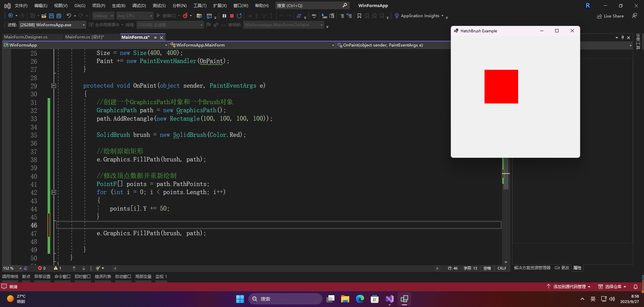Open the stack frame dropdown
Screen dimensions: 644x307
tap(283, 25)
